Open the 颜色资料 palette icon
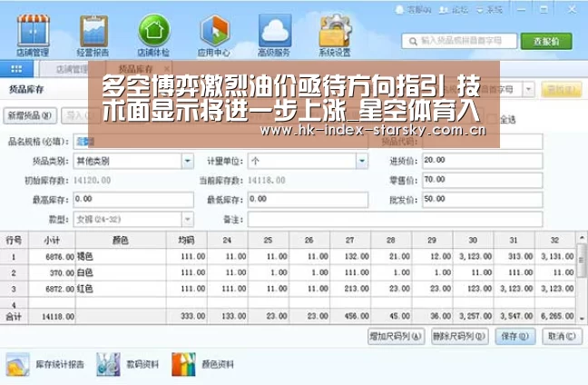The height and width of the screenshot is (385, 588). pyautogui.click(x=183, y=364)
